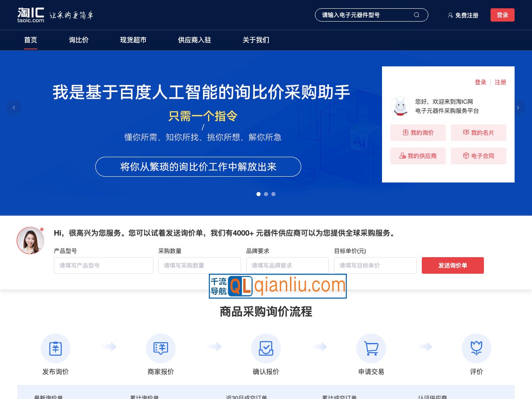The image size is (532, 399).
Task: Click the TaoIC logo
Action: pyautogui.click(x=31, y=15)
